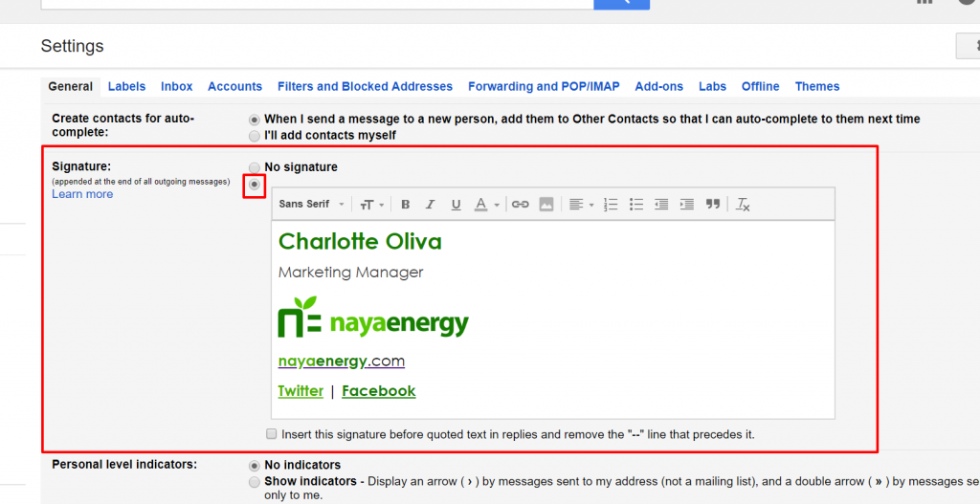Screen dimensions: 980x504
Task: Select I'll add contacts myself
Action: pyautogui.click(x=255, y=136)
